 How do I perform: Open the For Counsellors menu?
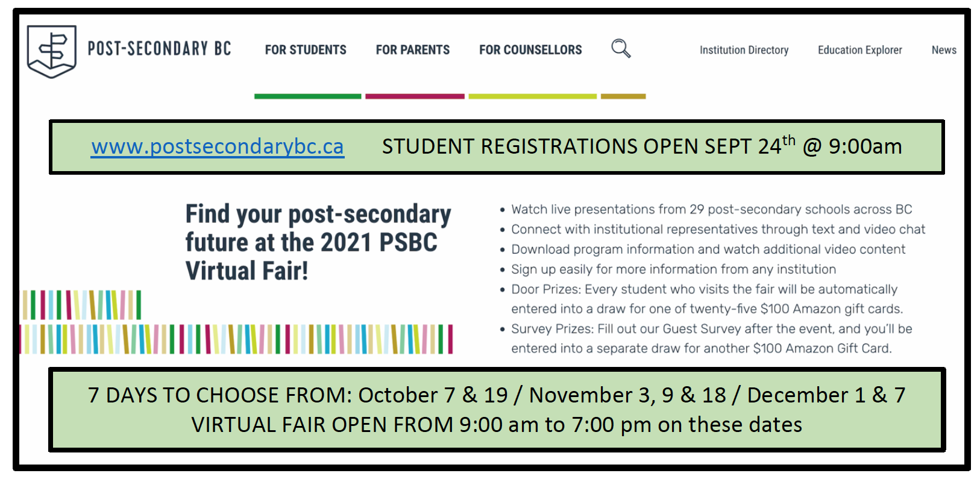click(530, 50)
